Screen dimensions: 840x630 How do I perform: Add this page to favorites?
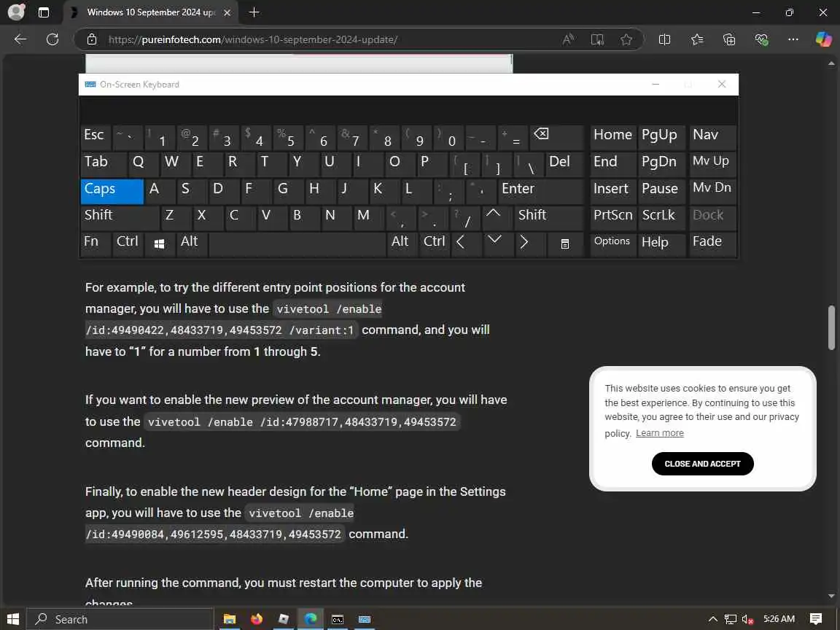click(x=626, y=39)
